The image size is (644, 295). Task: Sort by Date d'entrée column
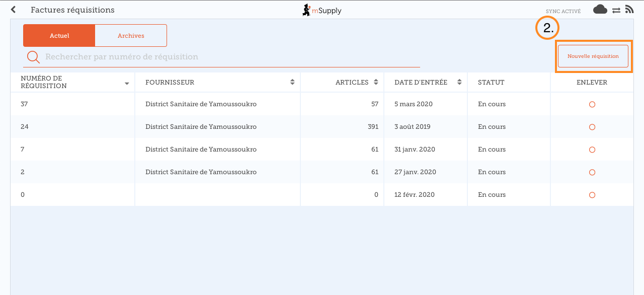click(x=459, y=82)
